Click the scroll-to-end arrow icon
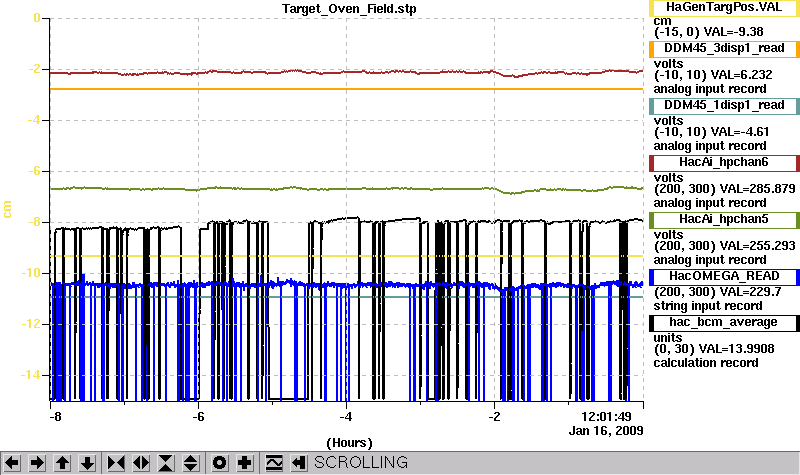Image resolution: width=800 pixels, height=475 pixels. [299, 463]
